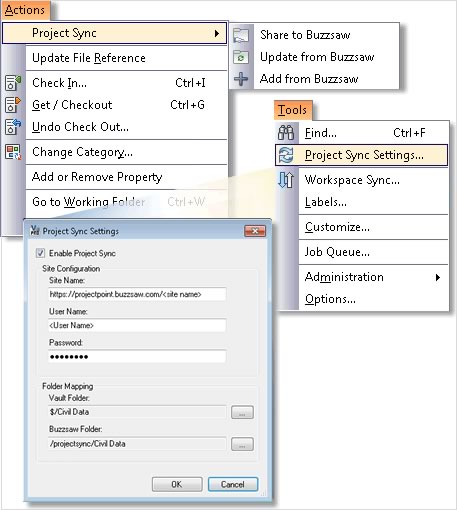Click the Update from Buzzsaw refresh icon
The height and width of the screenshot is (510, 457).
click(x=241, y=57)
